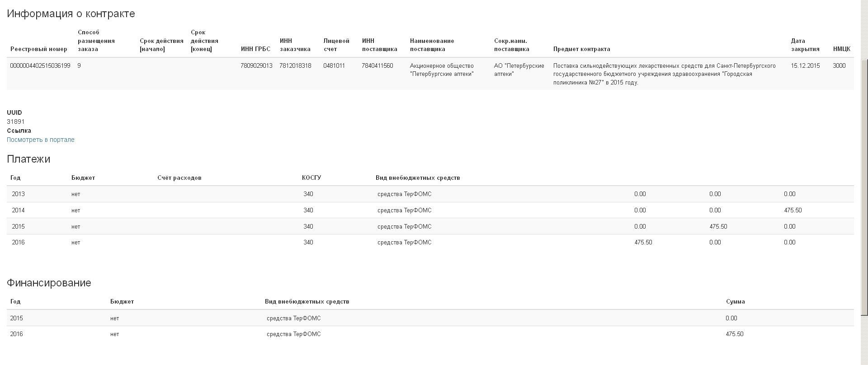The image size is (868, 365).
Task: Click the 'Ссылка' label
Action: coord(19,131)
